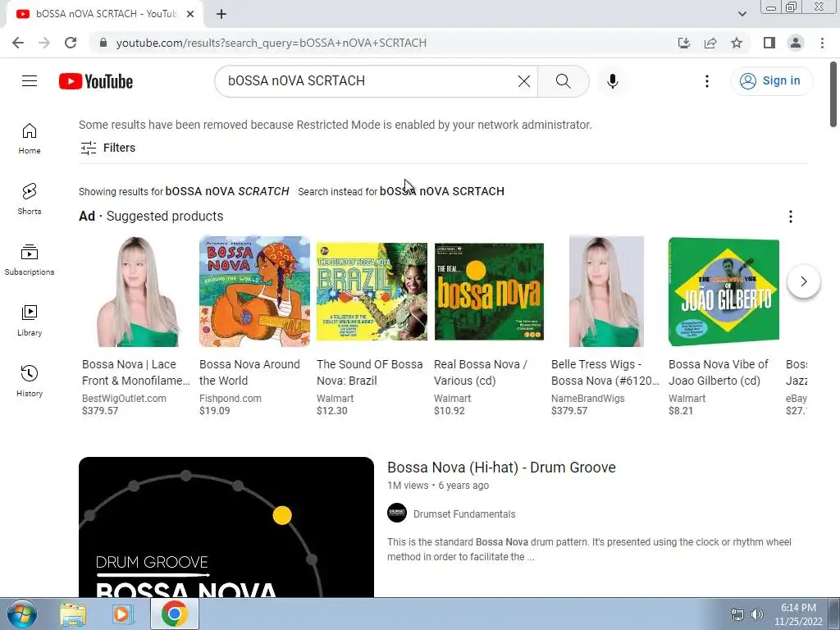Open a new browser tab
The height and width of the screenshot is (630, 840).
(221, 15)
